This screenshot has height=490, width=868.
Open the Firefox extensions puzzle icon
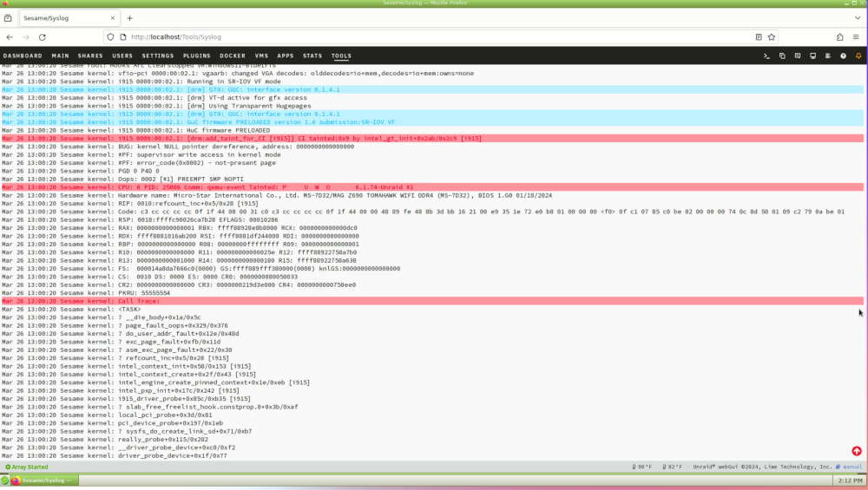[x=839, y=37]
